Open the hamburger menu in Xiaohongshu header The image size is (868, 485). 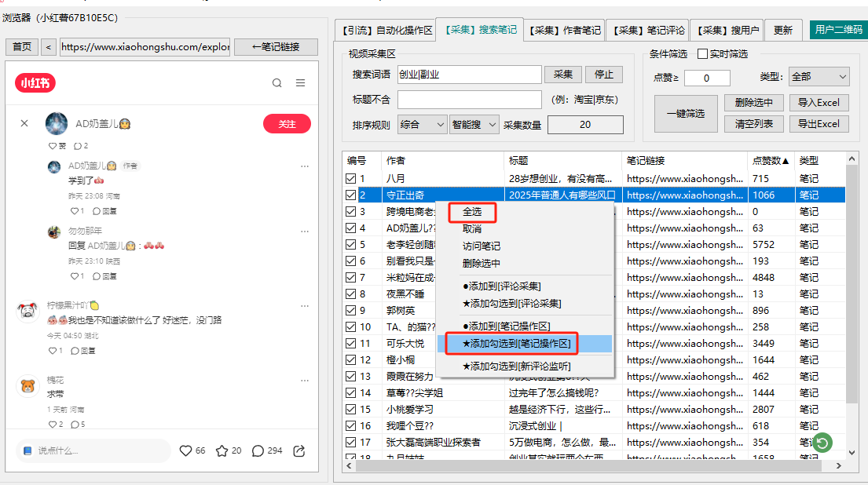(300, 83)
